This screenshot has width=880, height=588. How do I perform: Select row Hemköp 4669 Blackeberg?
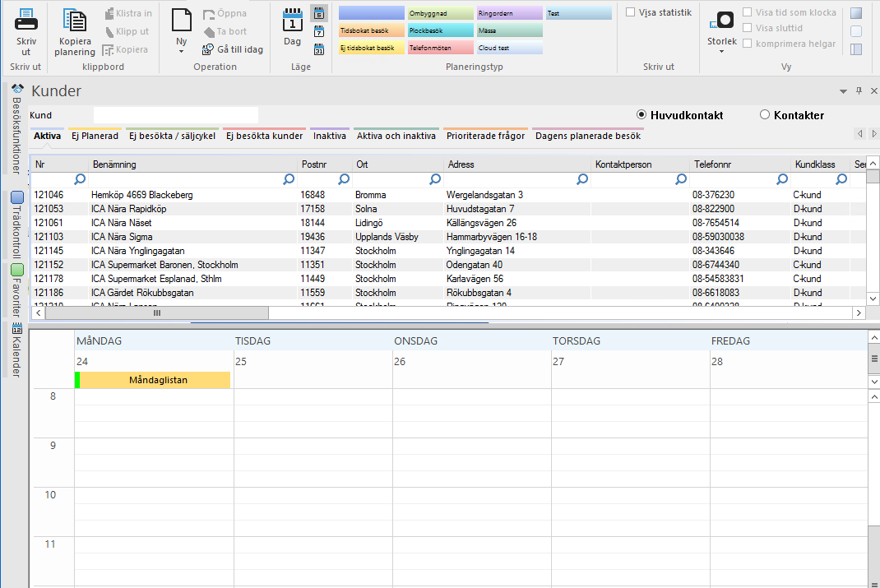(448, 195)
